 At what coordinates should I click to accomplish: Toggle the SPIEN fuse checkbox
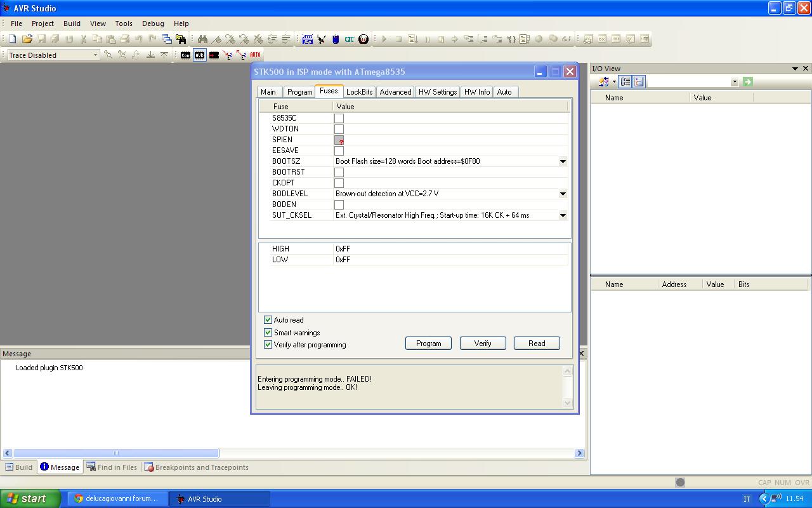[339, 140]
